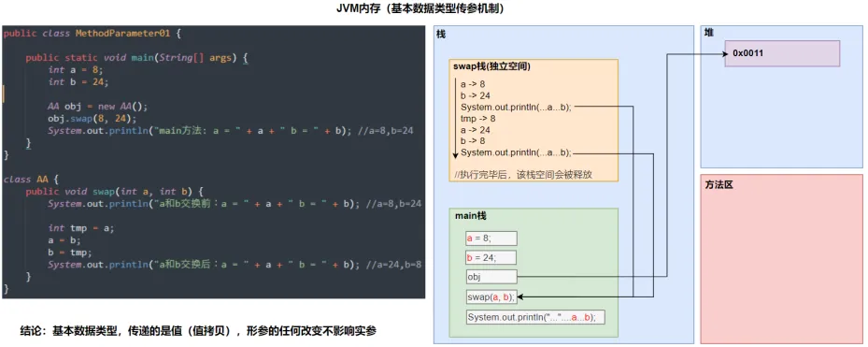Select the println line containing "main方法"
Viewport: 868px width, 347px height.
[x=231, y=131]
